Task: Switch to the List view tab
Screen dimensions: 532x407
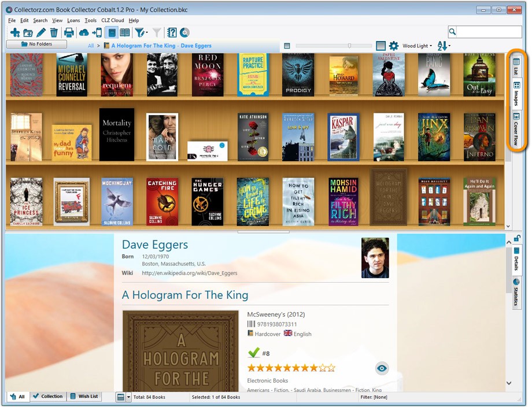Action: tap(516, 66)
